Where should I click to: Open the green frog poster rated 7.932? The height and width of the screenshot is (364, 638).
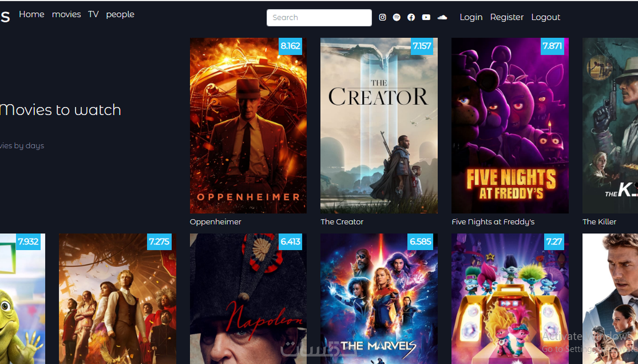[23, 299]
